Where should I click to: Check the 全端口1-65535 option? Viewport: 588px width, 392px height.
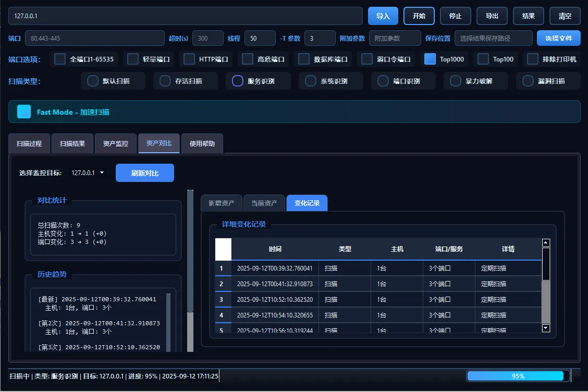[x=59, y=59]
